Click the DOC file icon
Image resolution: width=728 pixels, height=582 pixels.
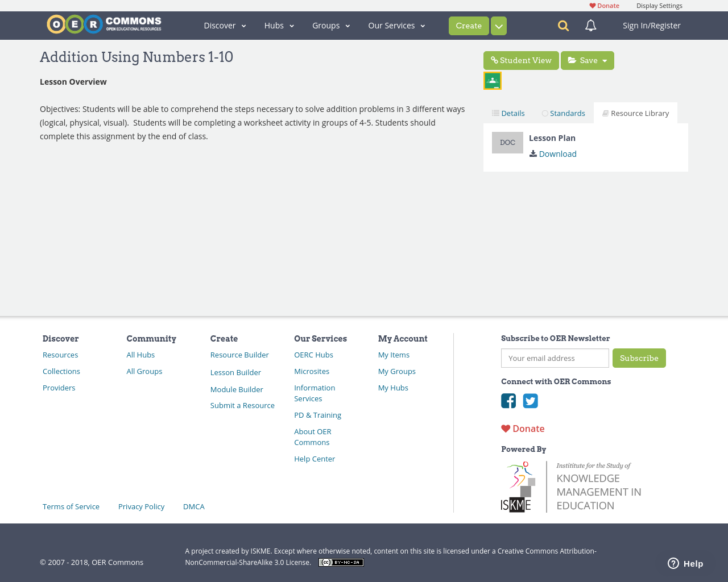pyautogui.click(x=507, y=143)
